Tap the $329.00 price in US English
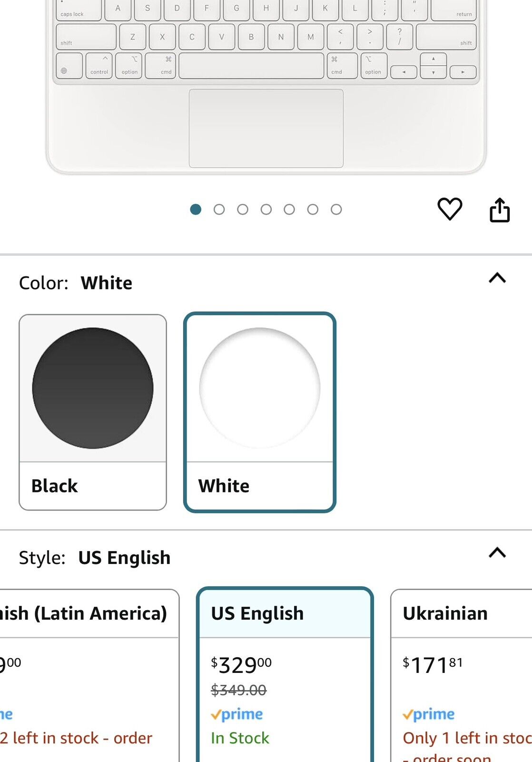Image resolution: width=532 pixels, height=762 pixels. [x=241, y=665]
